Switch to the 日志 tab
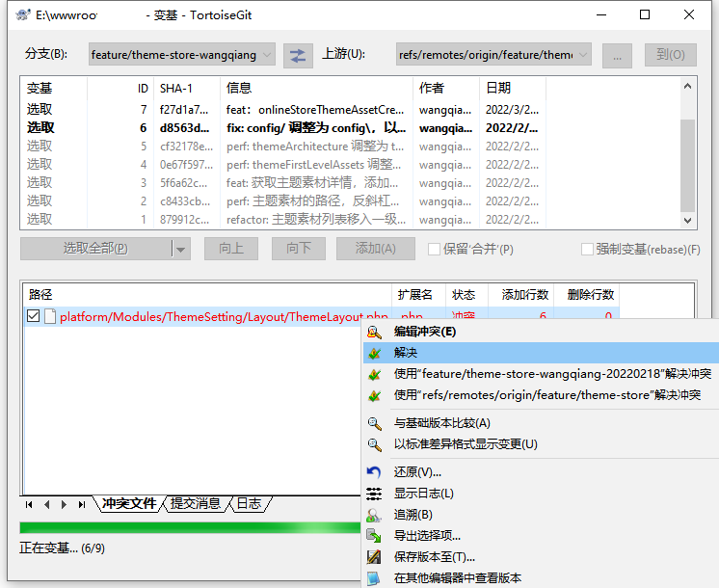Screen dimensions: 719x588 (249, 503)
